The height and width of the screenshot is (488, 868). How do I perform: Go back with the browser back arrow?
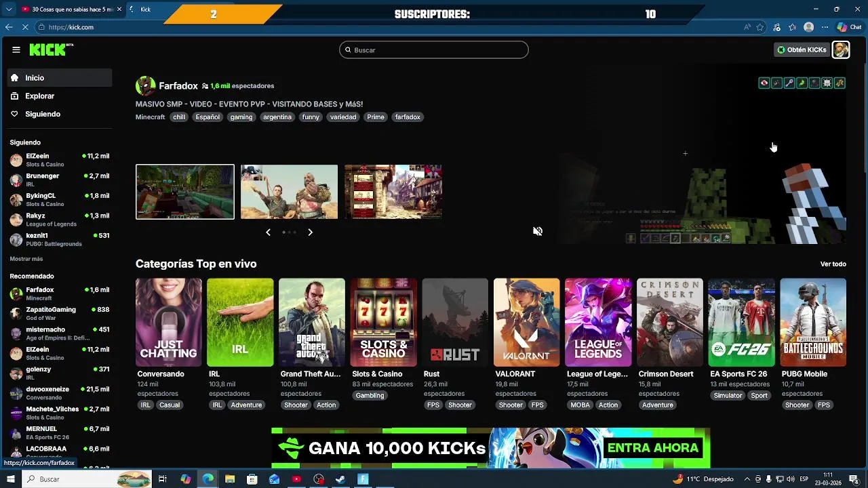[x=9, y=27]
